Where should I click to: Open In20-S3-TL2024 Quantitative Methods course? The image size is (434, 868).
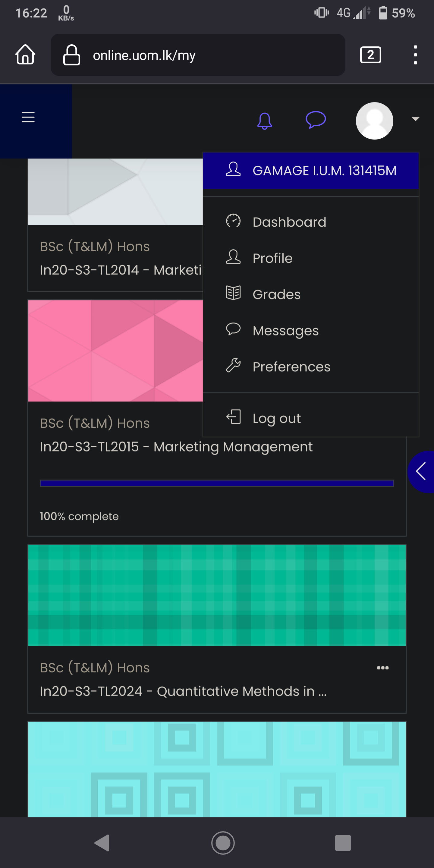pos(183,691)
